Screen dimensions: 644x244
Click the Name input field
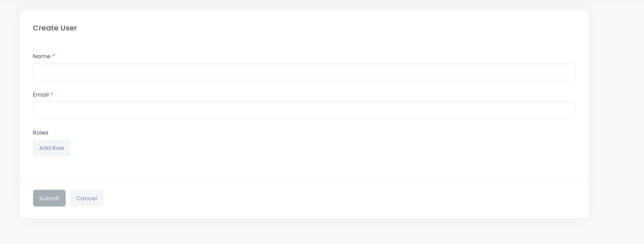304,72
